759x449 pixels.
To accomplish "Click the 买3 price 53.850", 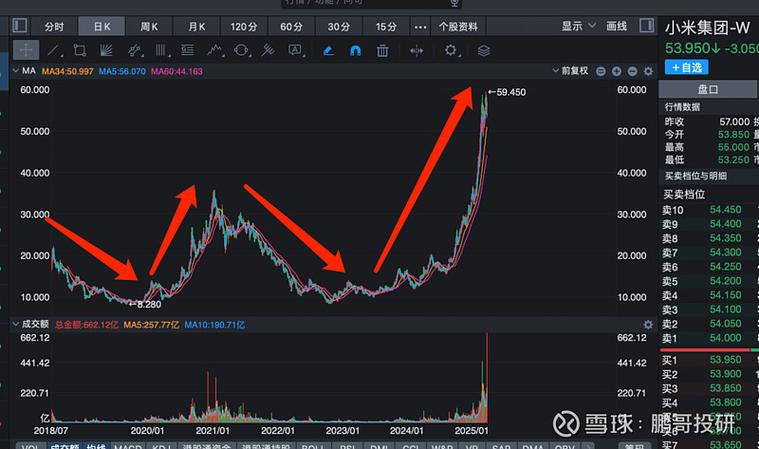I will [726, 388].
